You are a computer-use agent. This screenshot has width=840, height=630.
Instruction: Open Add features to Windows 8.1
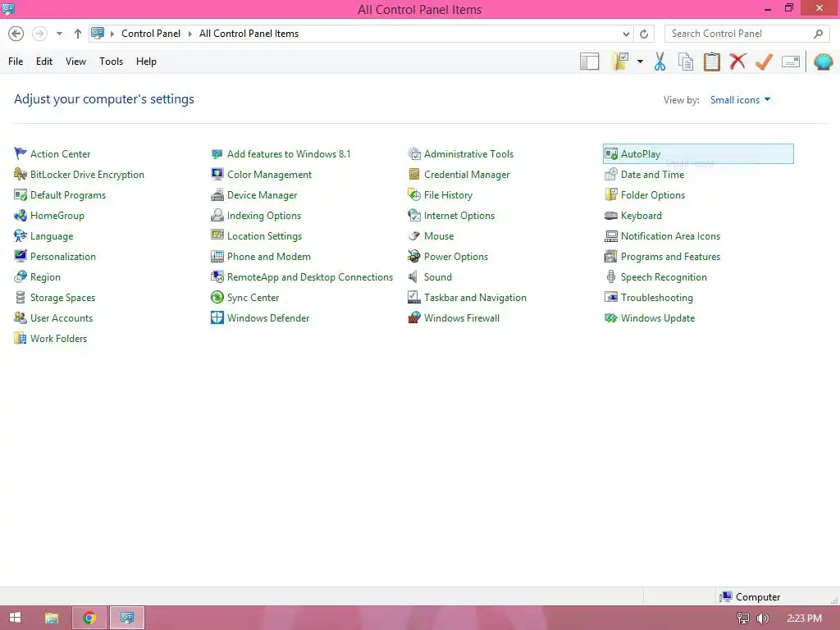point(289,153)
